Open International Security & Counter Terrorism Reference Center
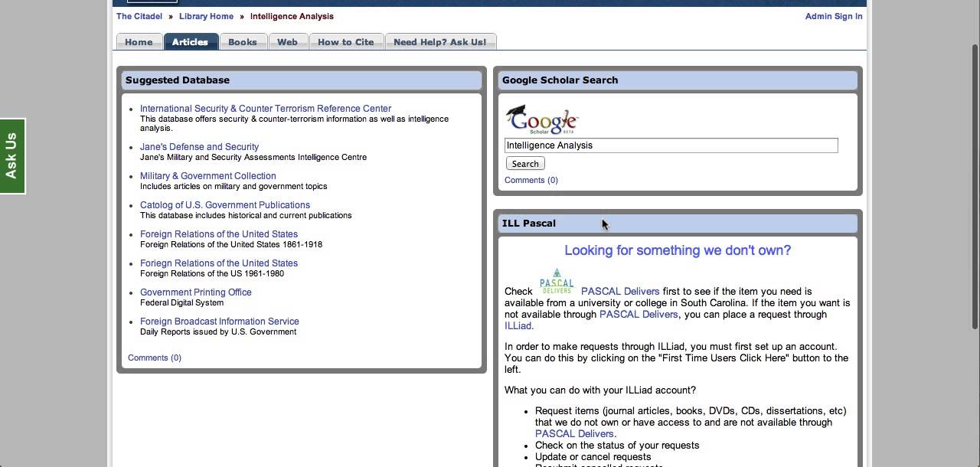 coord(266,109)
